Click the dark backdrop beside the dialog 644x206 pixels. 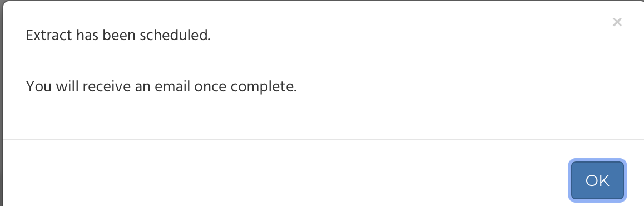click(x=1, y=103)
